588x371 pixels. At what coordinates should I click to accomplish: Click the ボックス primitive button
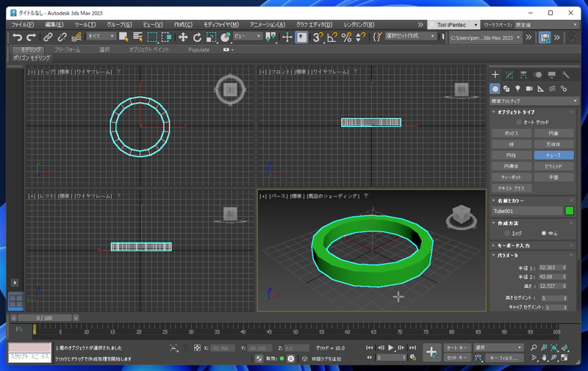(512, 133)
